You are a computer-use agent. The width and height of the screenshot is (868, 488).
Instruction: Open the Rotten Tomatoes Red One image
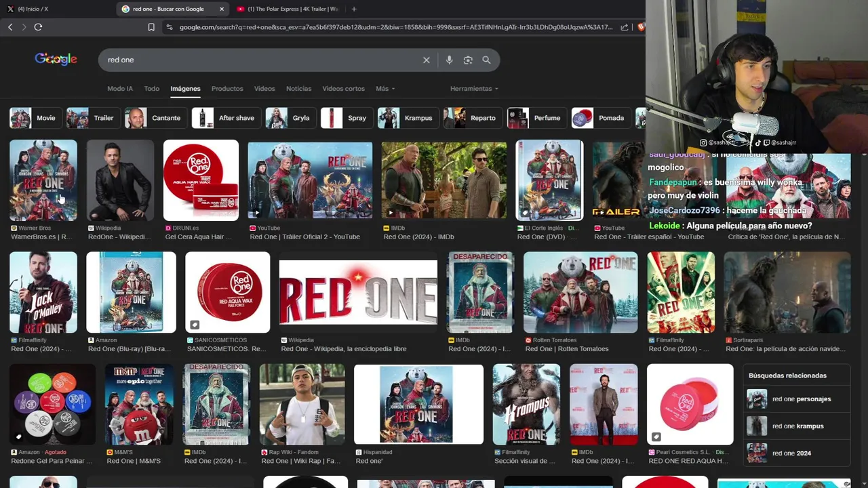(580, 292)
